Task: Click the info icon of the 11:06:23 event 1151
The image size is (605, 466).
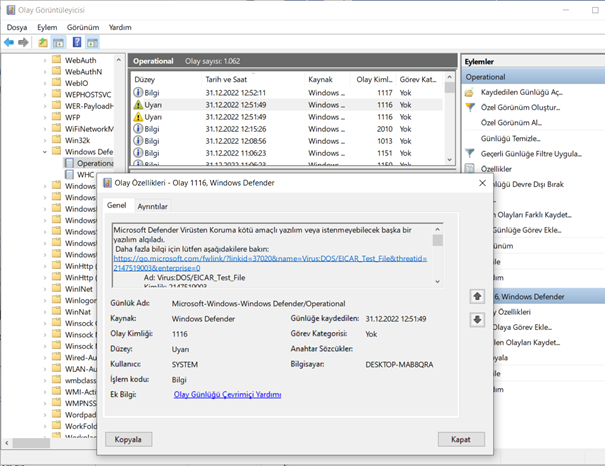Action: 138,153
